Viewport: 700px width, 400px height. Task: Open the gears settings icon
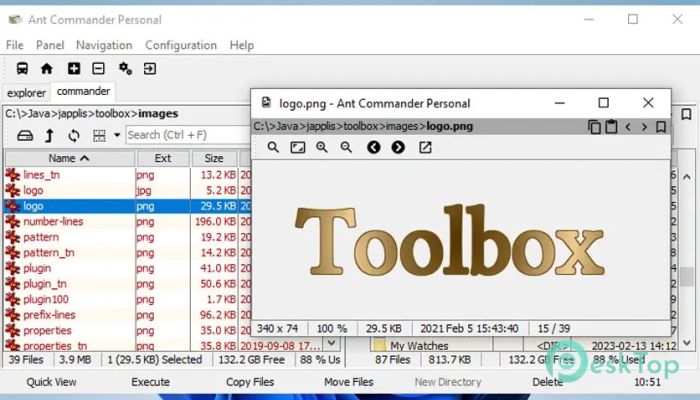(x=125, y=69)
